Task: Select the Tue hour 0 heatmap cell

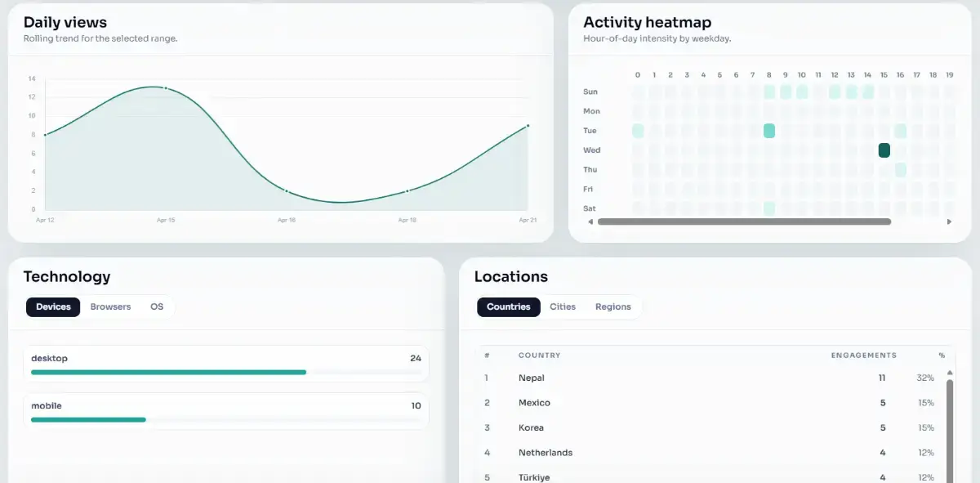Action: coord(638,131)
